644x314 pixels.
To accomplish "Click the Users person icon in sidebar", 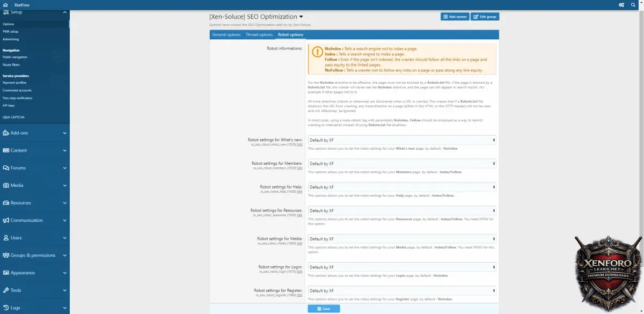I will [6, 238].
